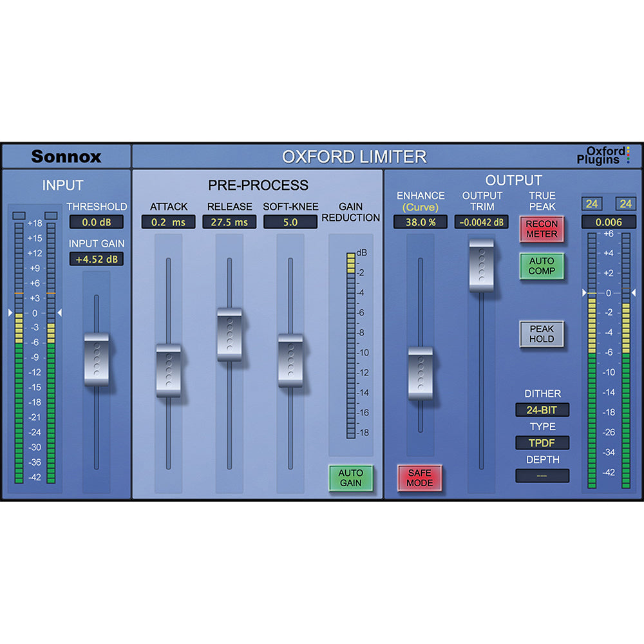The width and height of the screenshot is (644, 644).
Task: Select the ATTACK value of 0.2 ms
Action: point(169,222)
